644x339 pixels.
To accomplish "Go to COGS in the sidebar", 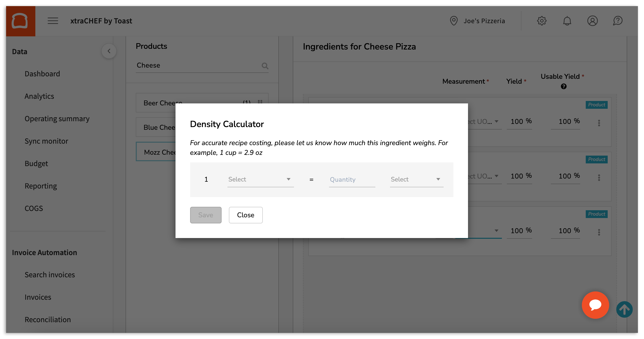I will [x=34, y=208].
